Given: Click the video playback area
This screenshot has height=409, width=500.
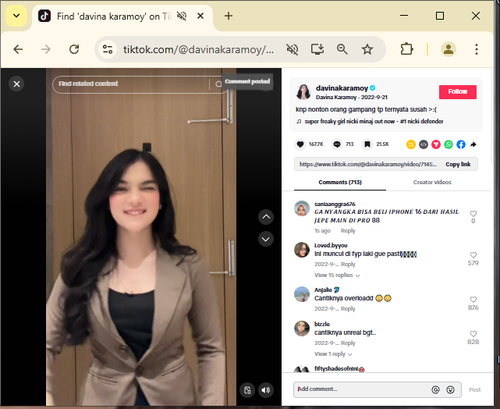Looking at the screenshot, I should point(141,237).
